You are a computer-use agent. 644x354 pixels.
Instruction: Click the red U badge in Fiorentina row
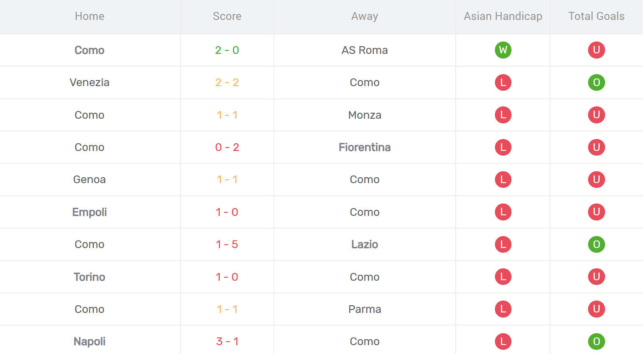tap(596, 147)
